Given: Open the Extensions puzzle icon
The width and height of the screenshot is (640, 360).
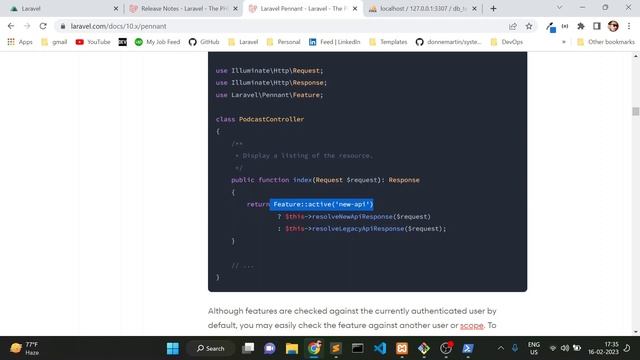Looking at the screenshot, I should coord(581,26).
